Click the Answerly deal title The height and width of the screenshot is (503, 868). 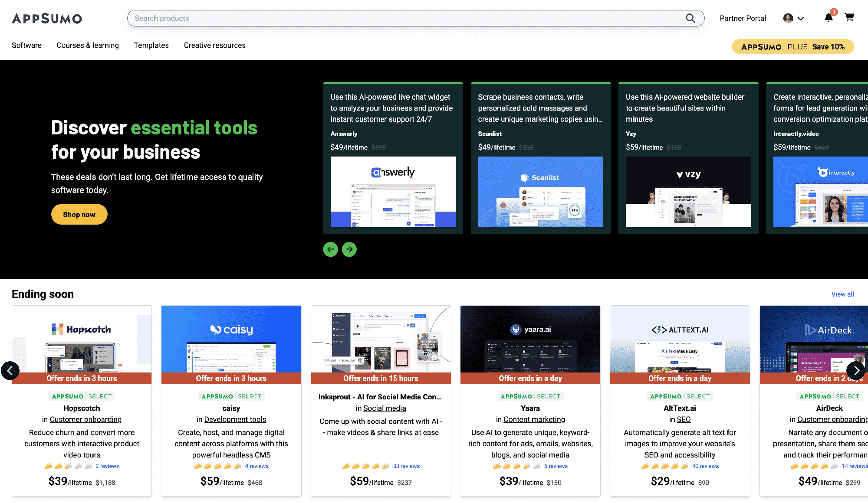(x=344, y=134)
